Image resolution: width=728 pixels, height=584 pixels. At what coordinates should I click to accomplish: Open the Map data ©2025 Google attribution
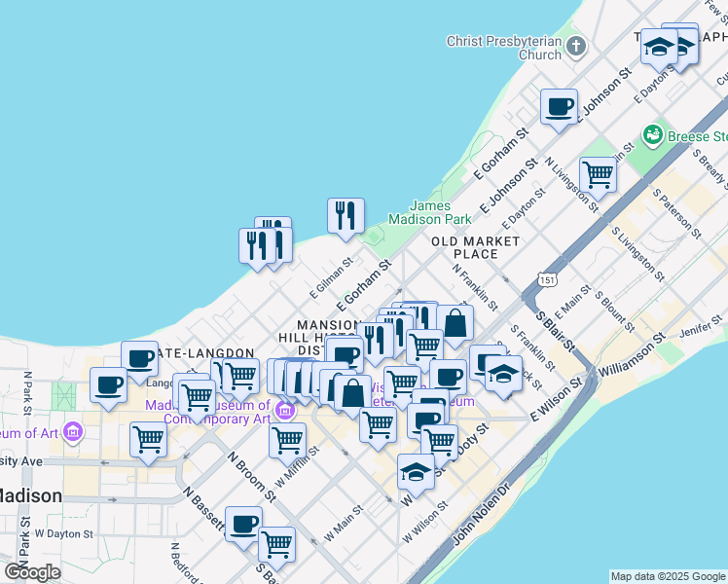coord(668,576)
